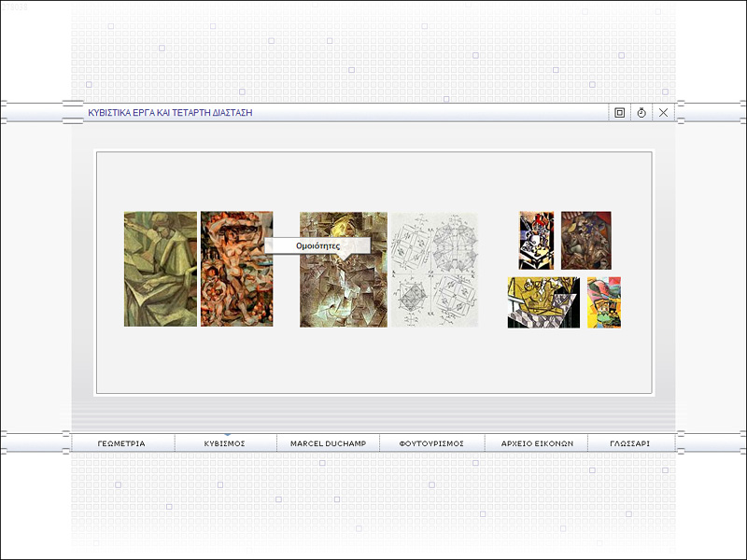747x560 pixels.
Task: Click the fullscreen square icon in title bar
Action: [619, 113]
